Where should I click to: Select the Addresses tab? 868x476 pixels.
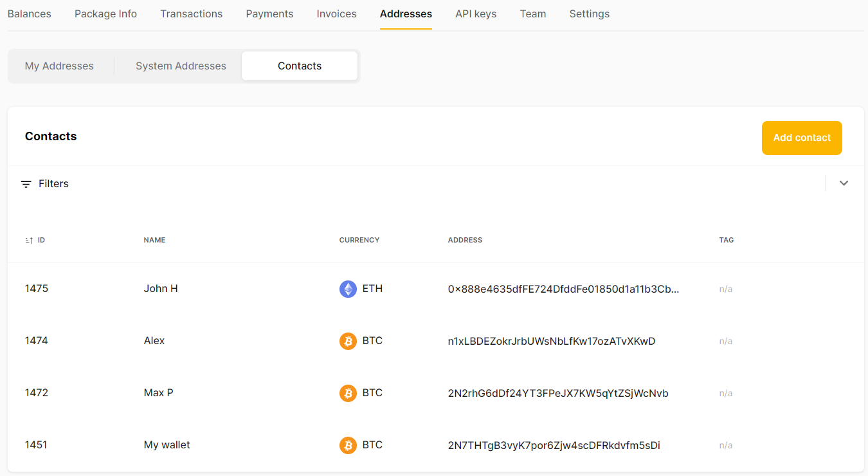point(406,14)
